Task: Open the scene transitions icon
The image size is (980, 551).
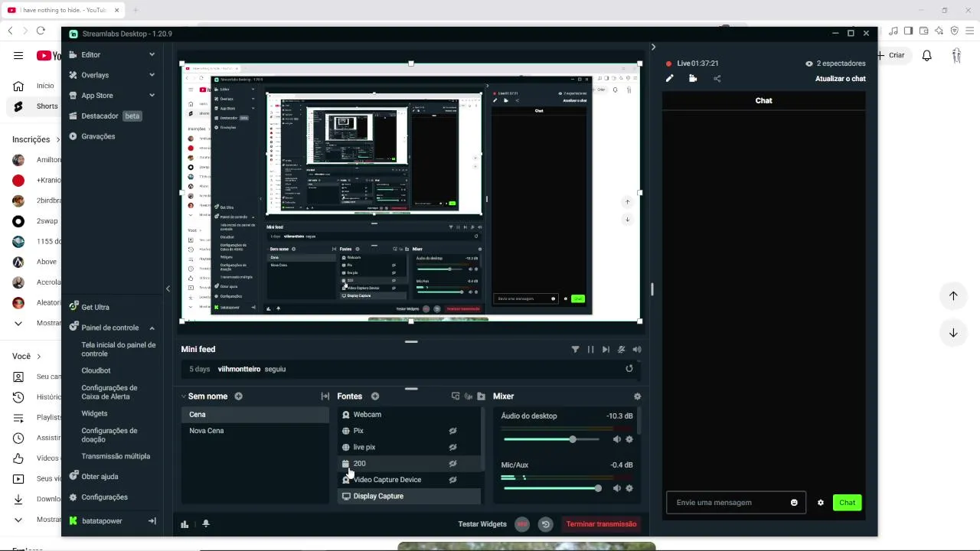Action: [325, 396]
